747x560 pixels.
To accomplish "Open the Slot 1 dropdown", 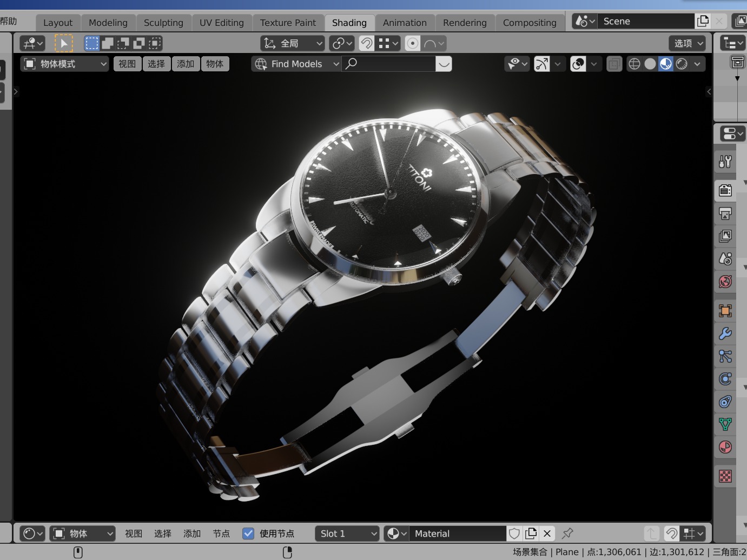I will coord(347,534).
